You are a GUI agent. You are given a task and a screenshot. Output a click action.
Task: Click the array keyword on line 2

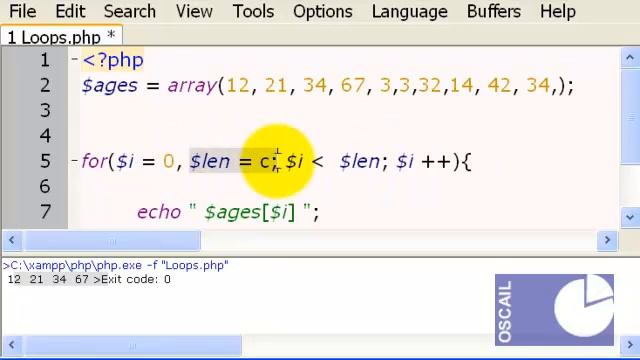(x=192, y=86)
